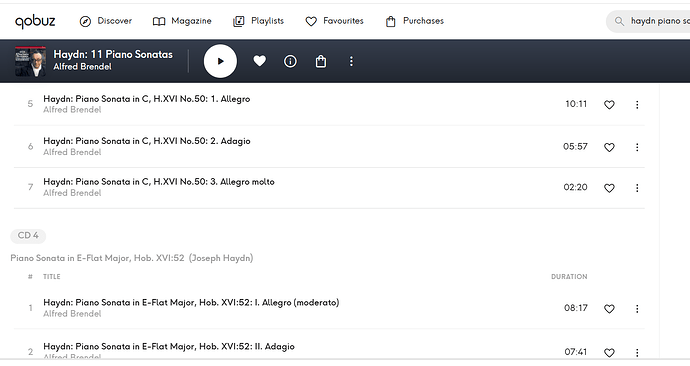This screenshot has height=366, width=690.
Task: Click the Favourites heart icon in navigation
Action: tap(311, 21)
